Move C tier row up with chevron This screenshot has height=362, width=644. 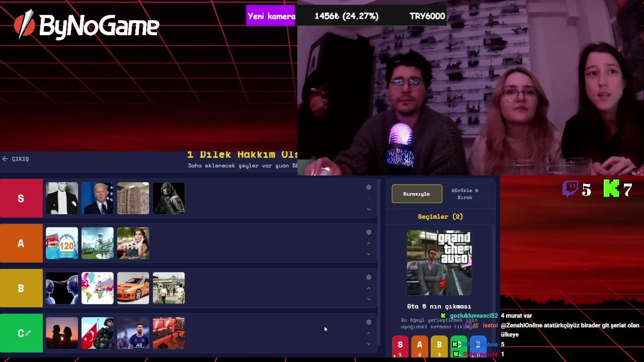(369, 333)
